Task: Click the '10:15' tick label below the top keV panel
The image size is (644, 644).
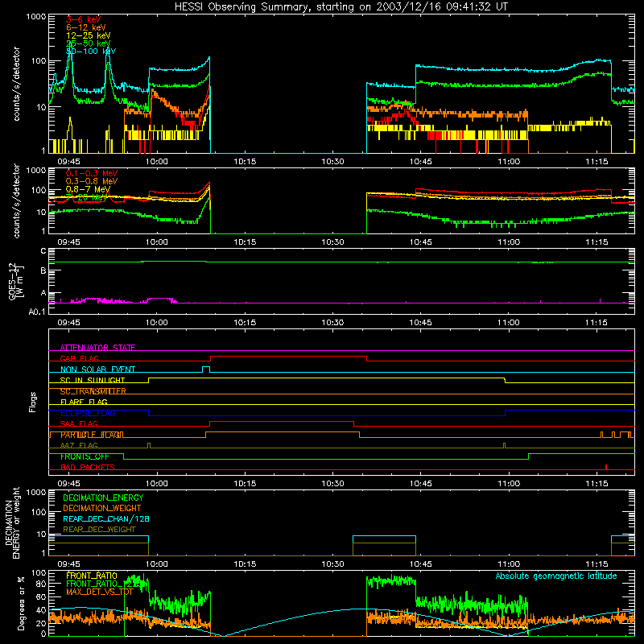Action: tap(245, 162)
